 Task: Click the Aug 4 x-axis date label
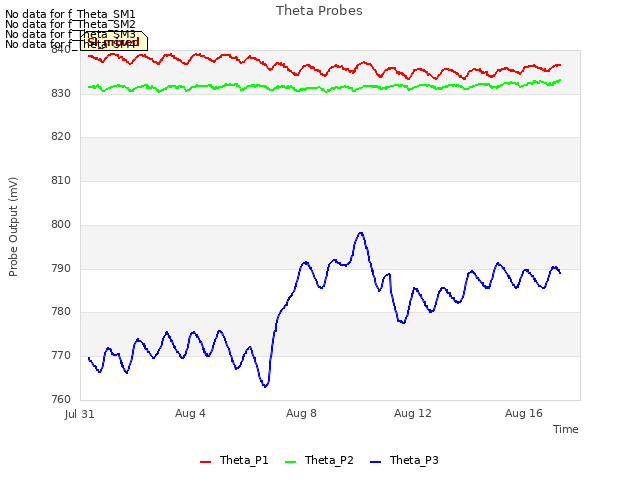tap(190, 413)
